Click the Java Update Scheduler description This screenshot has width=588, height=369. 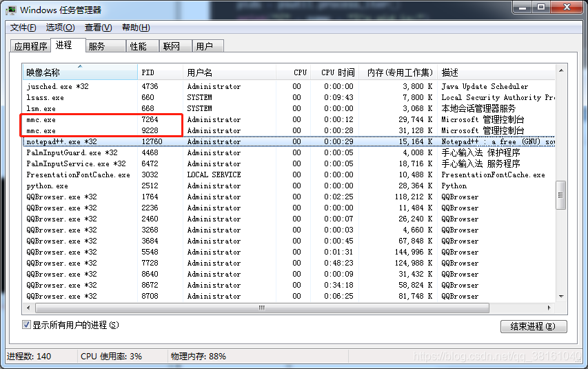[485, 86]
